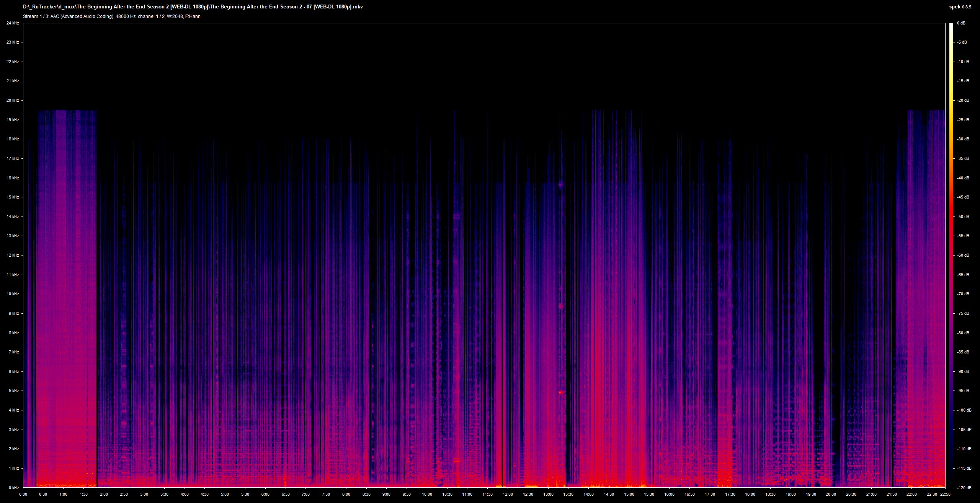Click the -80 dB scale label

963,333
